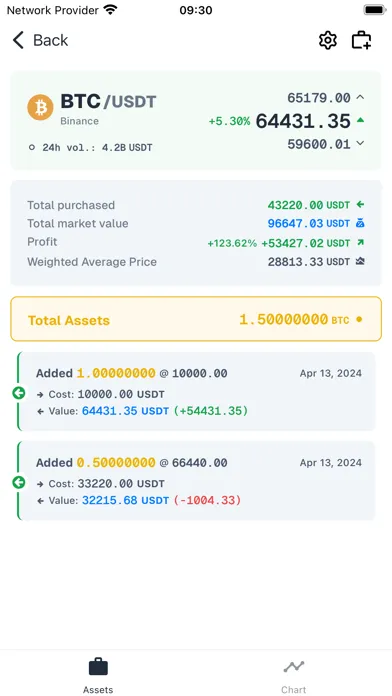The image size is (392, 696).
Task: Switch to the Chart tab
Action: pyautogui.click(x=294, y=676)
